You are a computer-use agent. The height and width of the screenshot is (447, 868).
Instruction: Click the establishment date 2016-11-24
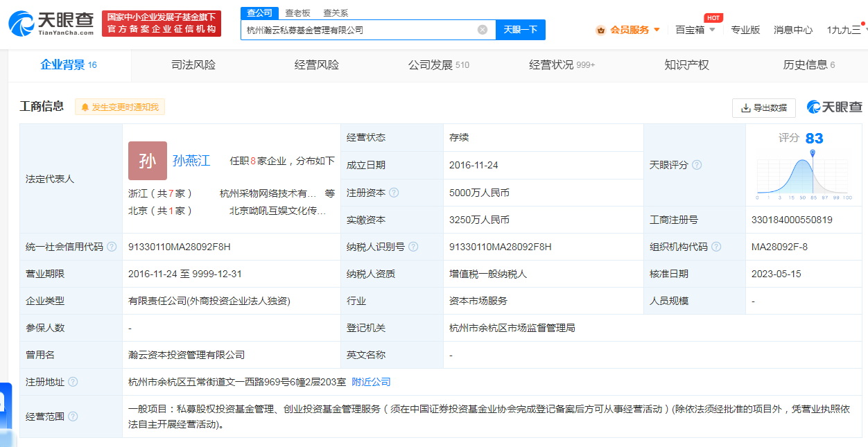coord(474,165)
